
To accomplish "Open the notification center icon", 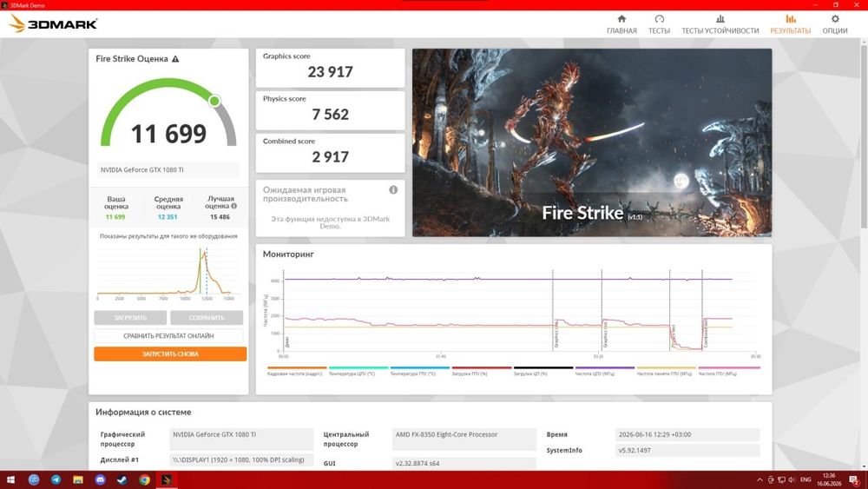I will click(x=855, y=479).
